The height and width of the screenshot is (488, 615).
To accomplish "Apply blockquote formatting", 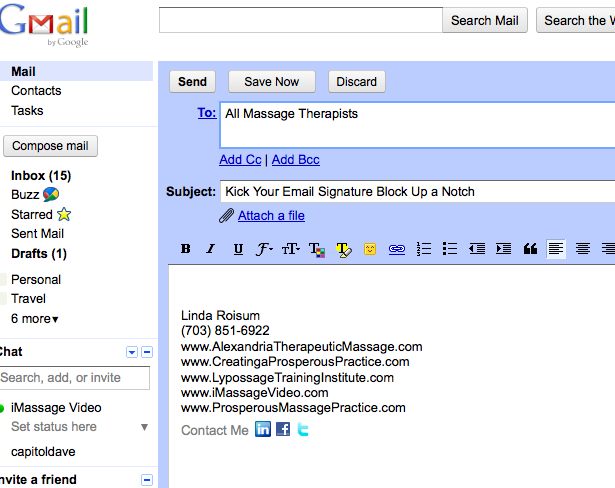I will pyautogui.click(x=530, y=249).
